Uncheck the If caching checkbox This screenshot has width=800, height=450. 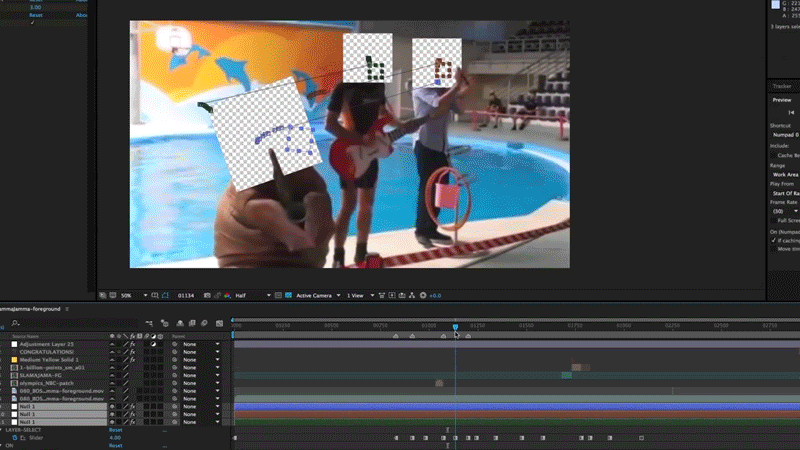click(x=773, y=240)
